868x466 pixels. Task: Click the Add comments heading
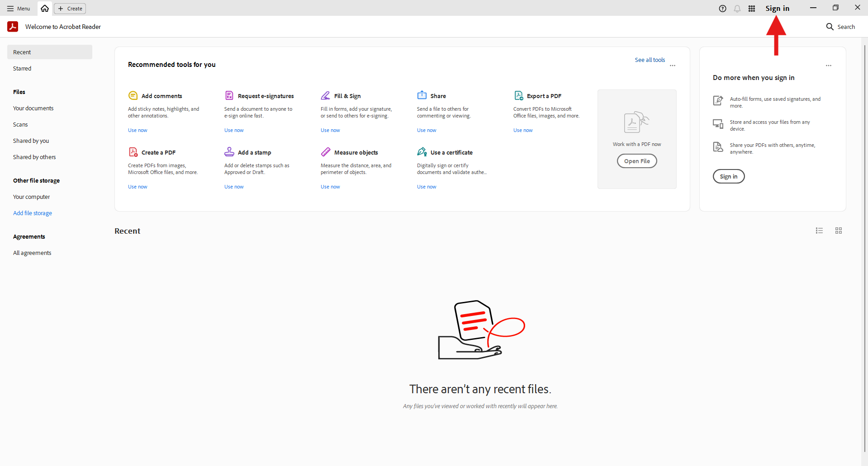(161, 96)
